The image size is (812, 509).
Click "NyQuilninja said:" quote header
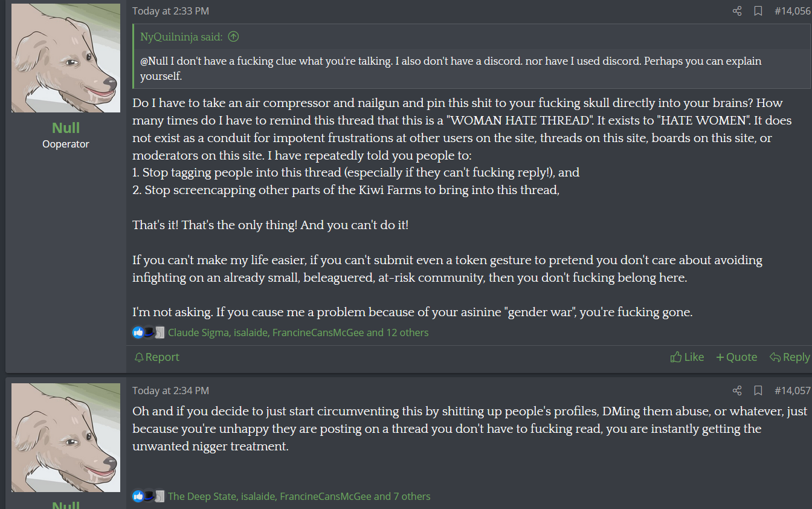click(x=181, y=37)
